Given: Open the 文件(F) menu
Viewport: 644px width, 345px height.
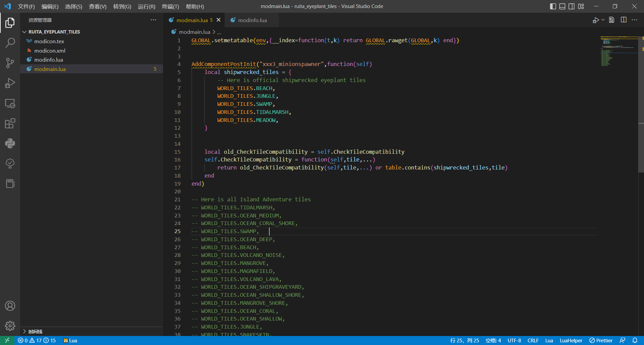Looking at the screenshot, I should tap(26, 6).
